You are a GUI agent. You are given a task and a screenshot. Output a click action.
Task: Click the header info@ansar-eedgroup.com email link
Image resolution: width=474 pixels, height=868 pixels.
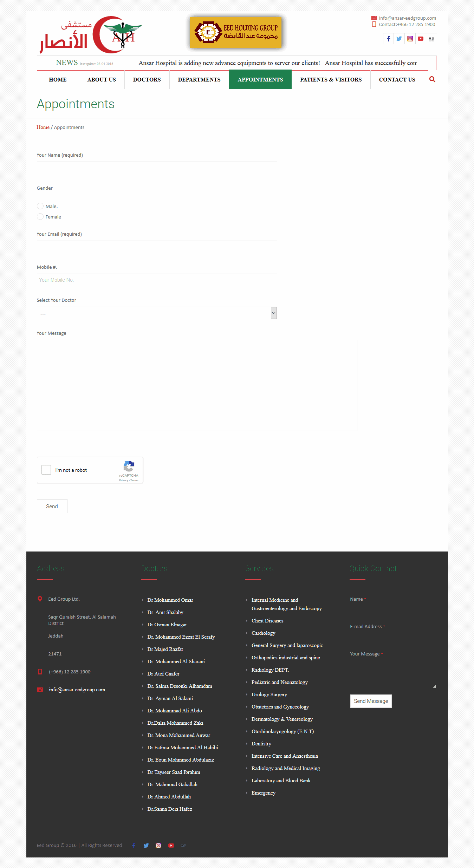[407, 18]
